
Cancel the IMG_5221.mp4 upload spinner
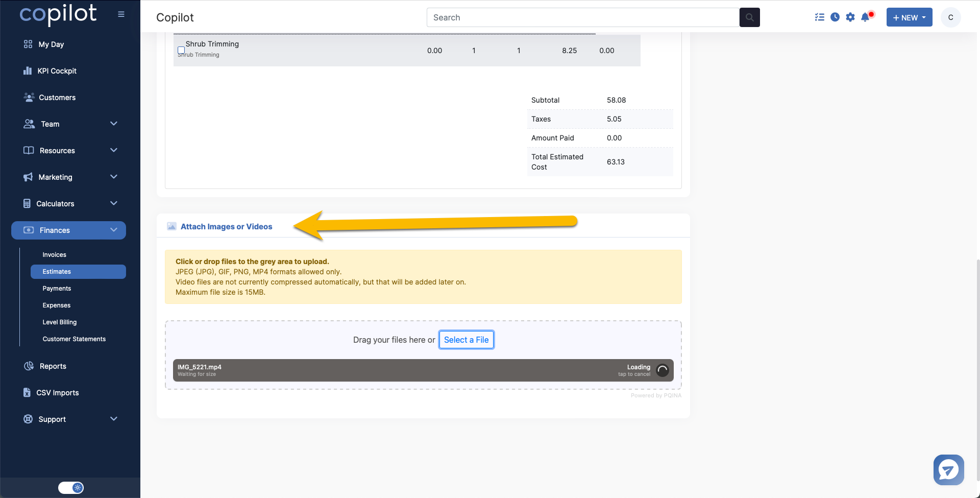663,370
